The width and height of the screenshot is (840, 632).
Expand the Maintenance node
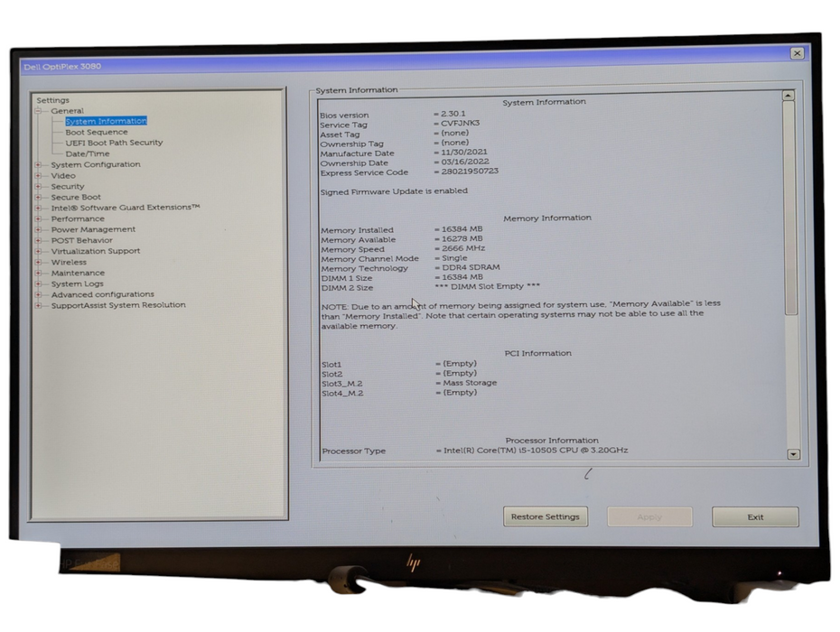[38, 273]
